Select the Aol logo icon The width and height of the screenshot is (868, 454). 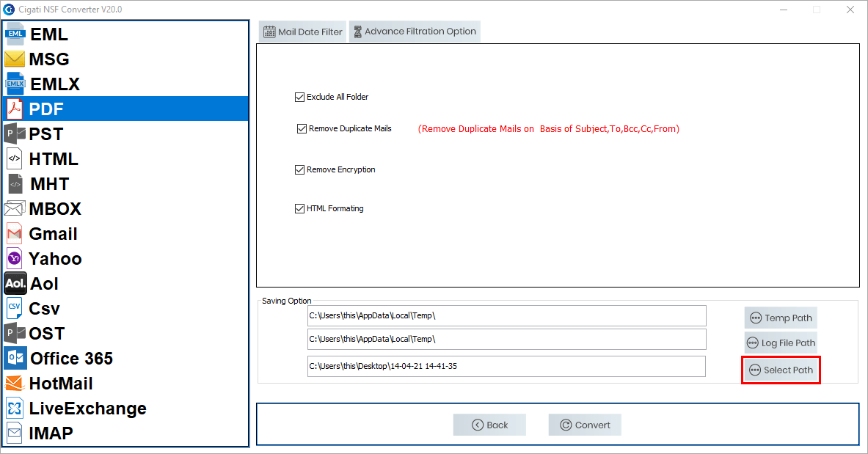click(15, 283)
